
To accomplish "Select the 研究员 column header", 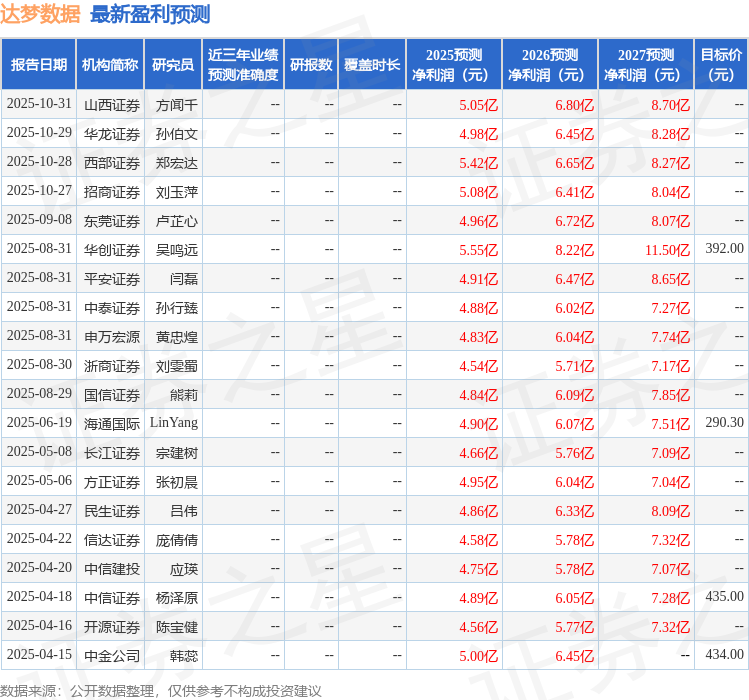I will tap(173, 65).
